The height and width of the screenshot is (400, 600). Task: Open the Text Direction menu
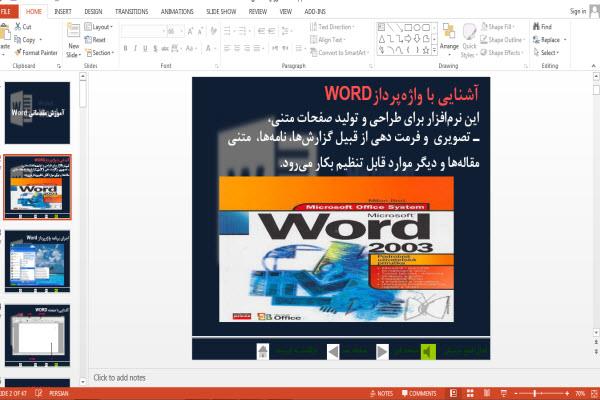pos(332,27)
